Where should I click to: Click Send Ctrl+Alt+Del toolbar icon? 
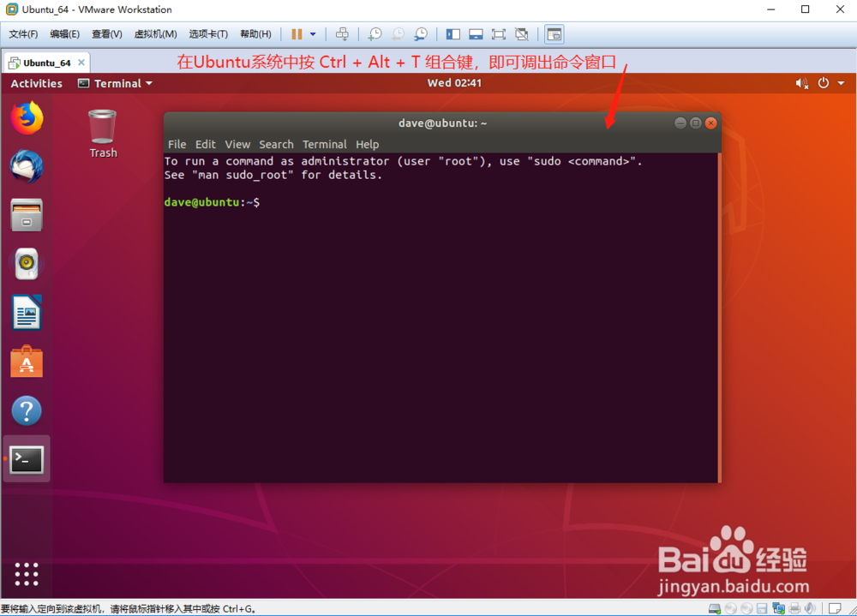342,34
